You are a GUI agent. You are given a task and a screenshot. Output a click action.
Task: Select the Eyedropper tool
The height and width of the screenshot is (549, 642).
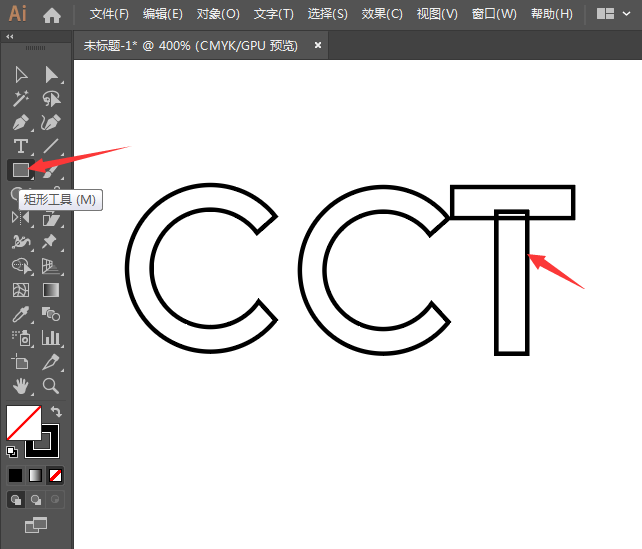(21, 314)
